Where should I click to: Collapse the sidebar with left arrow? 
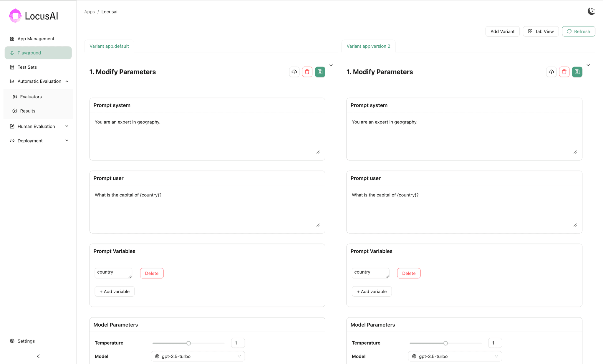pyautogui.click(x=38, y=356)
